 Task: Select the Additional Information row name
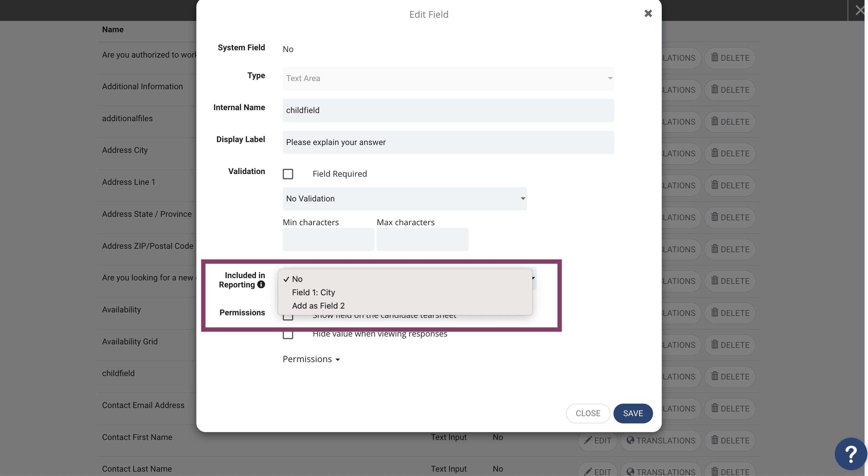(x=143, y=87)
